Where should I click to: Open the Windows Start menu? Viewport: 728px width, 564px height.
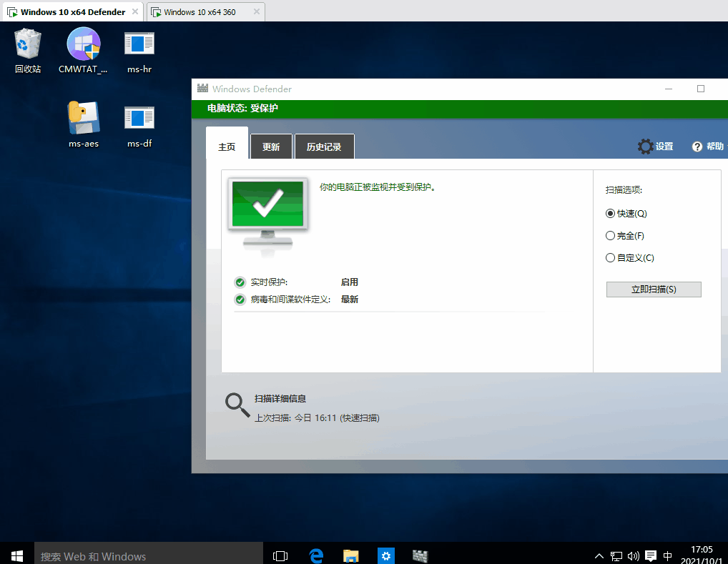(17, 555)
